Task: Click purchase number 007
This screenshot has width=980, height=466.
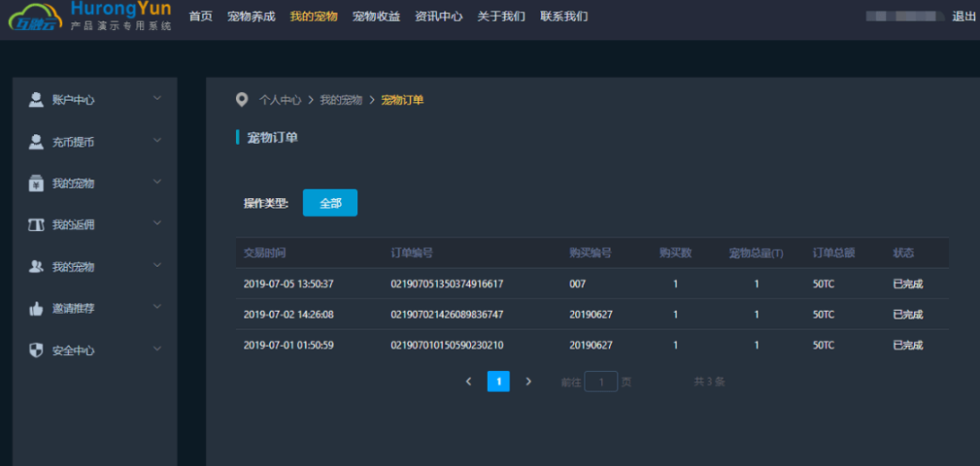Action: [x=578, y=283]
